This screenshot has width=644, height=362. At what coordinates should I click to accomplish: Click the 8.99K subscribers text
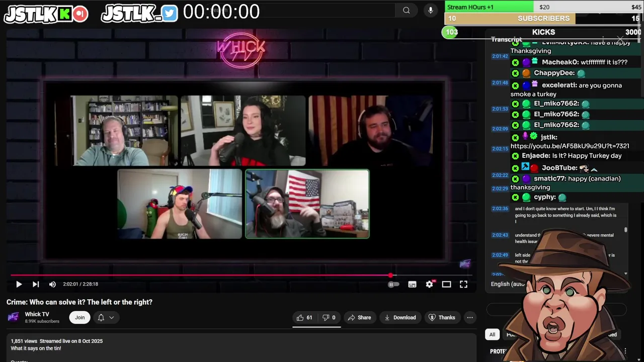(42, 321)
